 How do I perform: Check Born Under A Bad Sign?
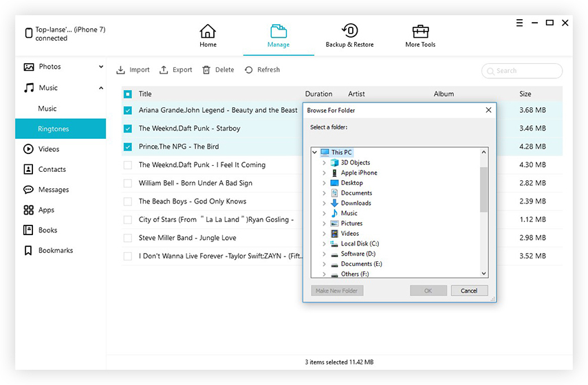[x=128, y=184]
